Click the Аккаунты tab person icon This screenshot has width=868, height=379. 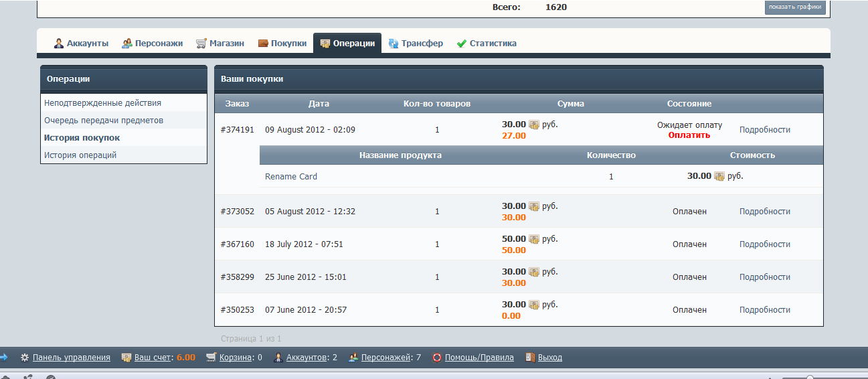click(x=59, y=44)
